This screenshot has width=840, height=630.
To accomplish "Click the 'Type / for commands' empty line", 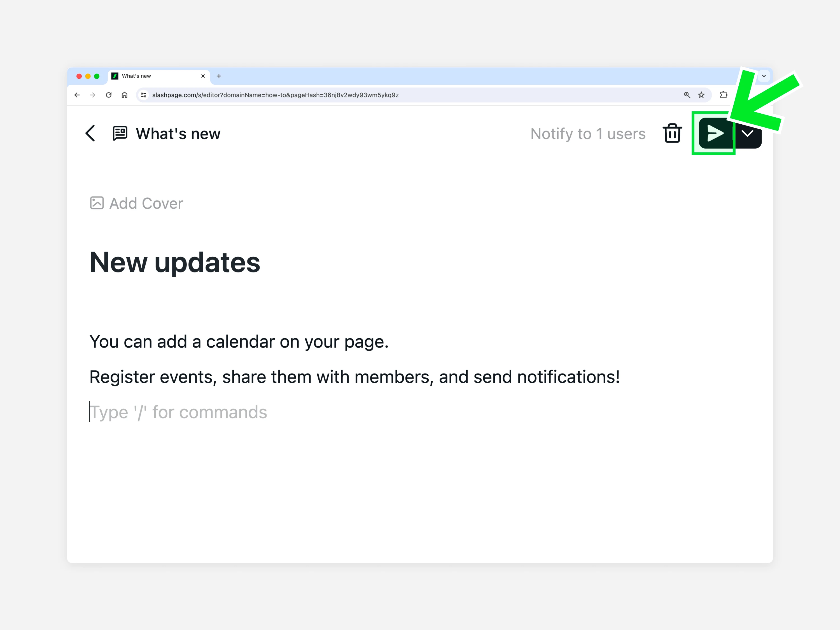I will [x=178, y=412].
